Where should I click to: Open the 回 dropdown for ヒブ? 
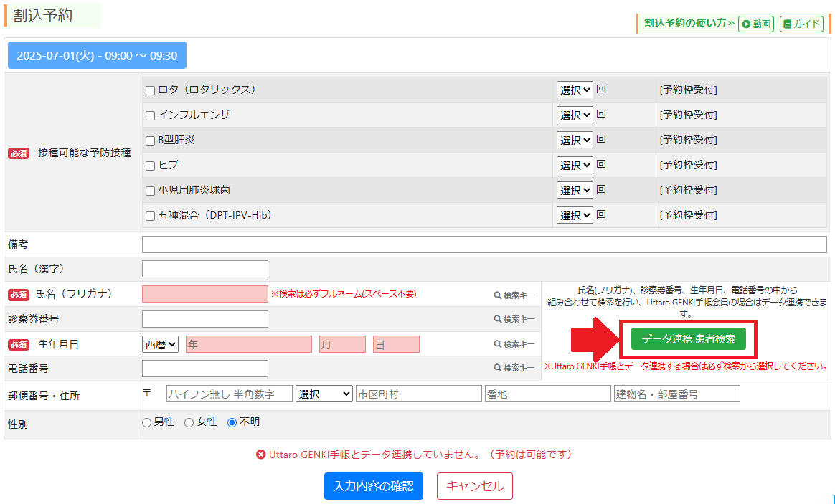pos(575,165)
